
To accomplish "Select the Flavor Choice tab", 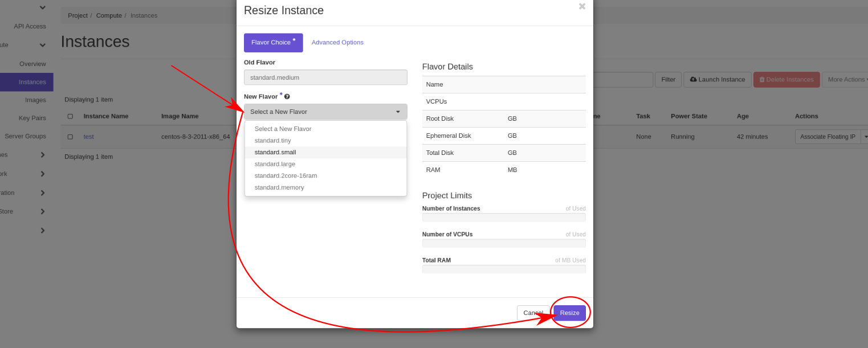I will (x=273, y=43).
